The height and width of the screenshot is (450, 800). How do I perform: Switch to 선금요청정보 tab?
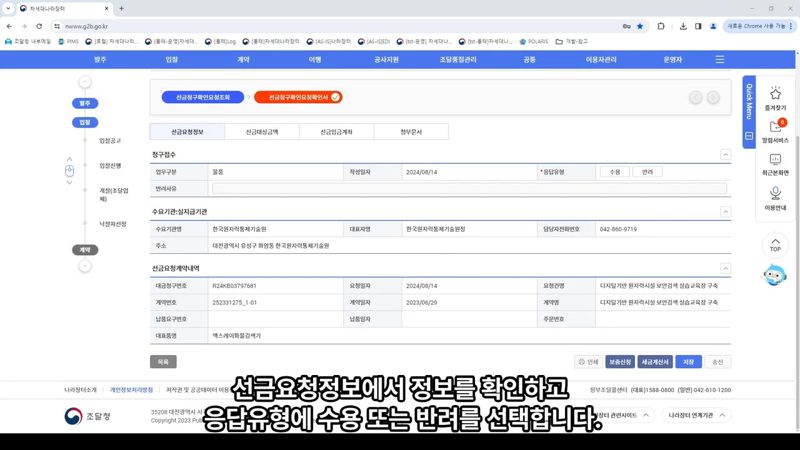(187, 132)
